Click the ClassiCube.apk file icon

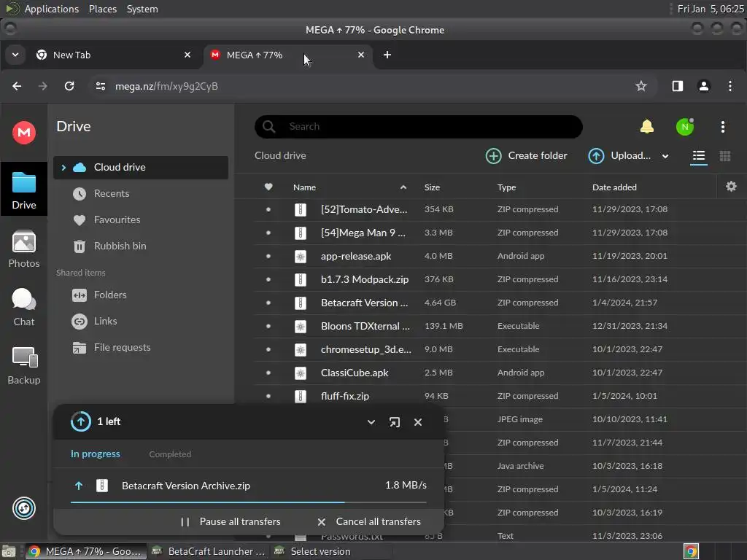pos(300,373)
